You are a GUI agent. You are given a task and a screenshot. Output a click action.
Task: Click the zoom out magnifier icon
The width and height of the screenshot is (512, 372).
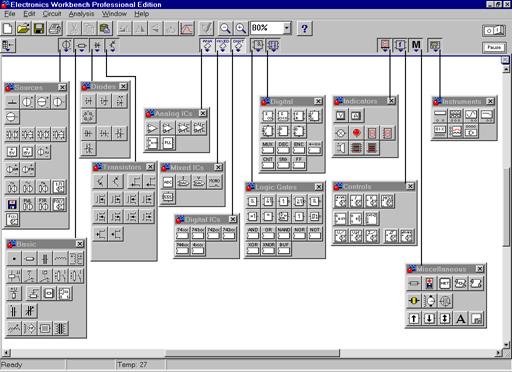click(x=225, y=28)
